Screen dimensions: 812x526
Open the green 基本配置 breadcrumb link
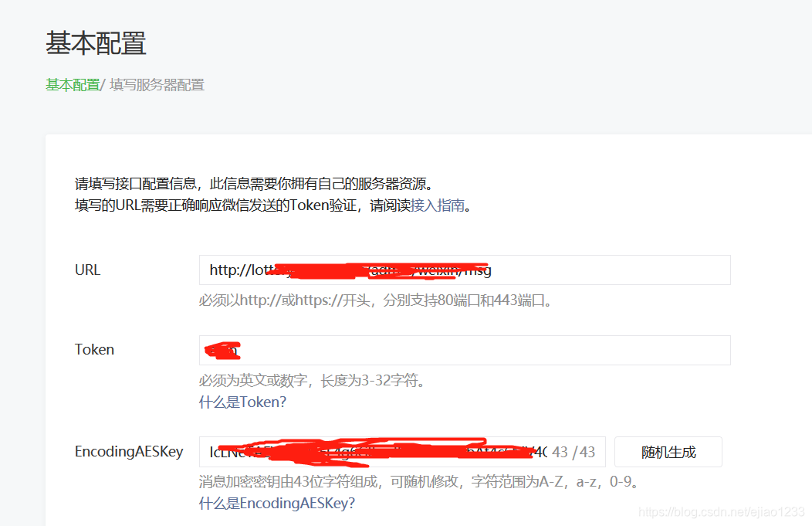(x=73, y=84)
